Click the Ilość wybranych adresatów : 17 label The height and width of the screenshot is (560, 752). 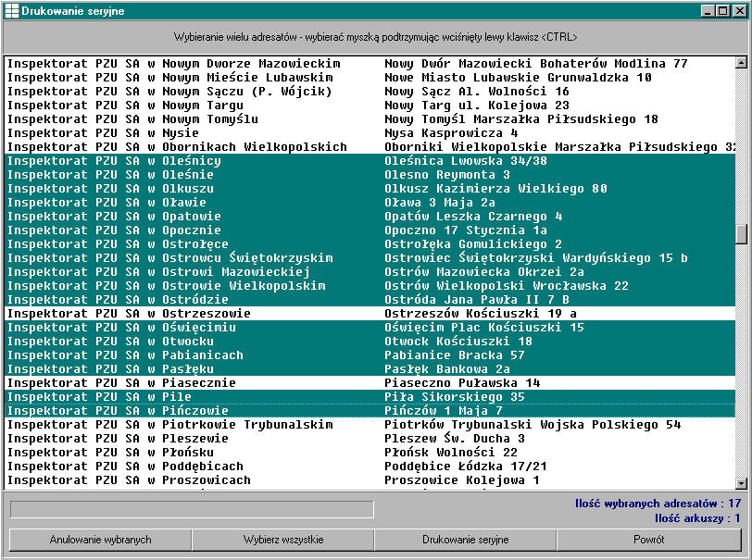(658, 504)
